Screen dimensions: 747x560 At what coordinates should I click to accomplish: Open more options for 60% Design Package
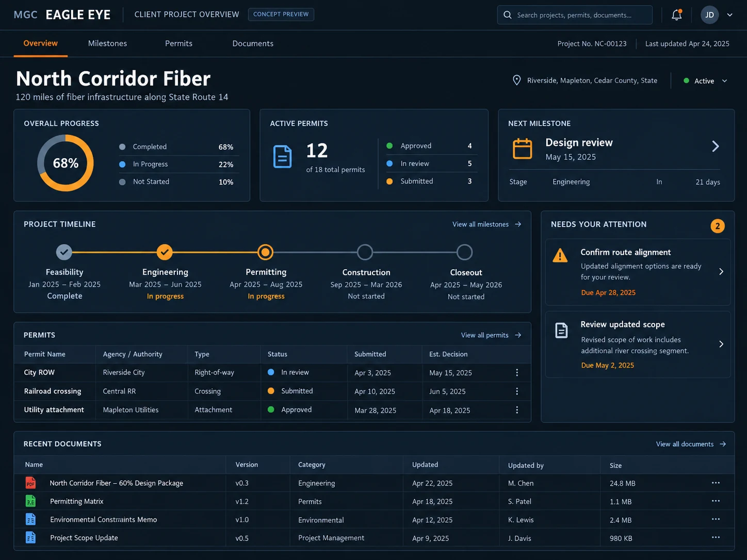point(716,483)
